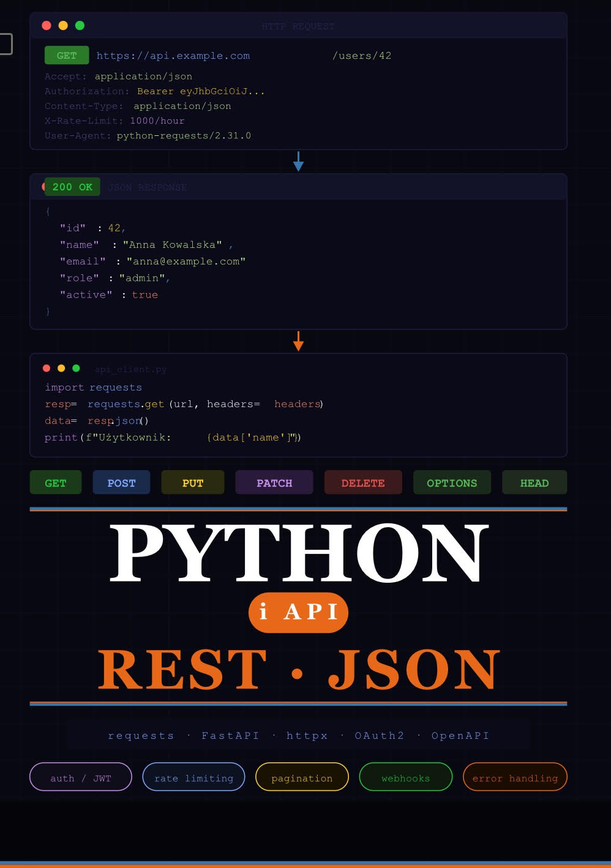
Task: Select the PUT method button
Action: [x=193, y=483]
